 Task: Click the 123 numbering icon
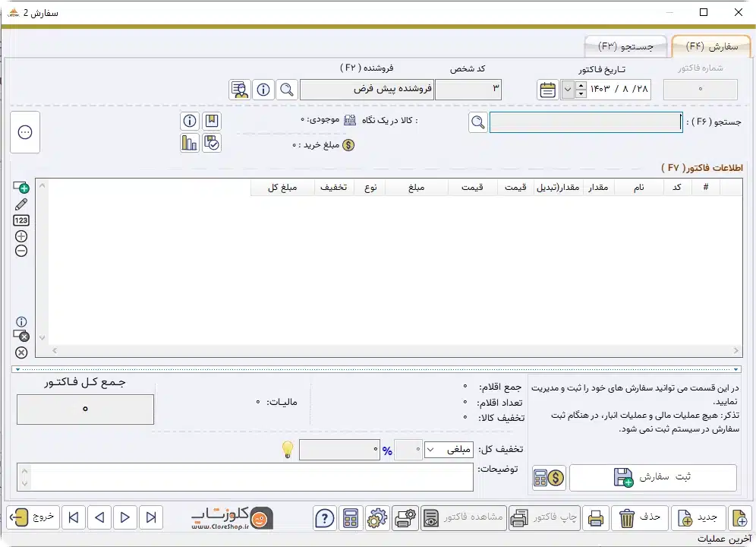click(x=21, y=220)
